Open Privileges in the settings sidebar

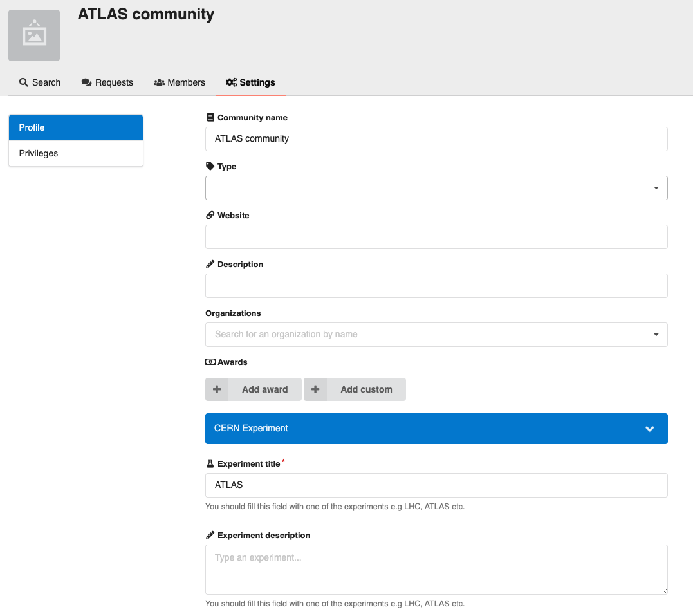(76, 153)
